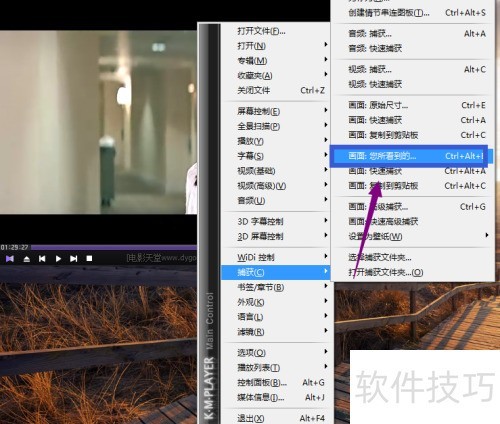This screenshot has width=500, height=424.
Task: Select 画面: 快速捕获 Ctrl+Alt+A
Action: (413, 171)
